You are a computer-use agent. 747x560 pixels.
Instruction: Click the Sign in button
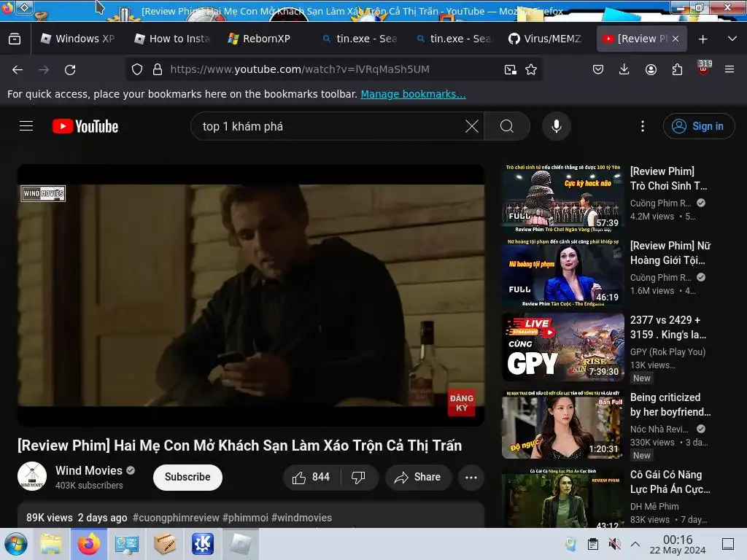(x=699, y=126)
